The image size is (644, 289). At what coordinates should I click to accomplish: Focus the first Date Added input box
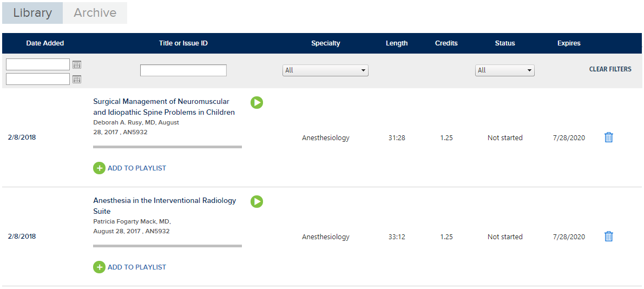point(38,64)
